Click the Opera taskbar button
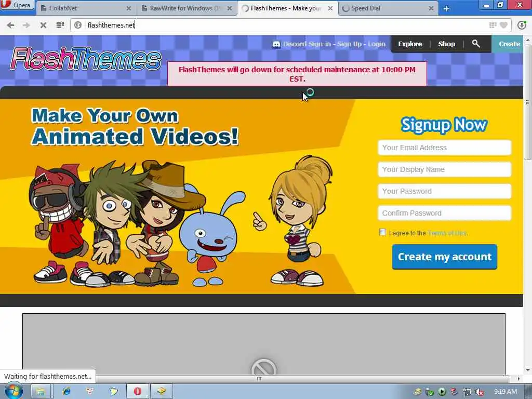This screenshot has width=532, height=399. pos(137,391)
